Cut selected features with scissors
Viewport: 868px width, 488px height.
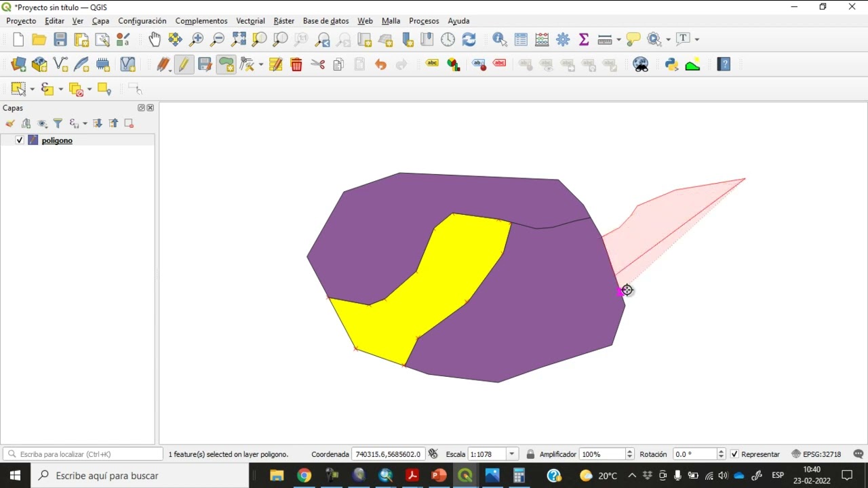[x=317, y=64]
